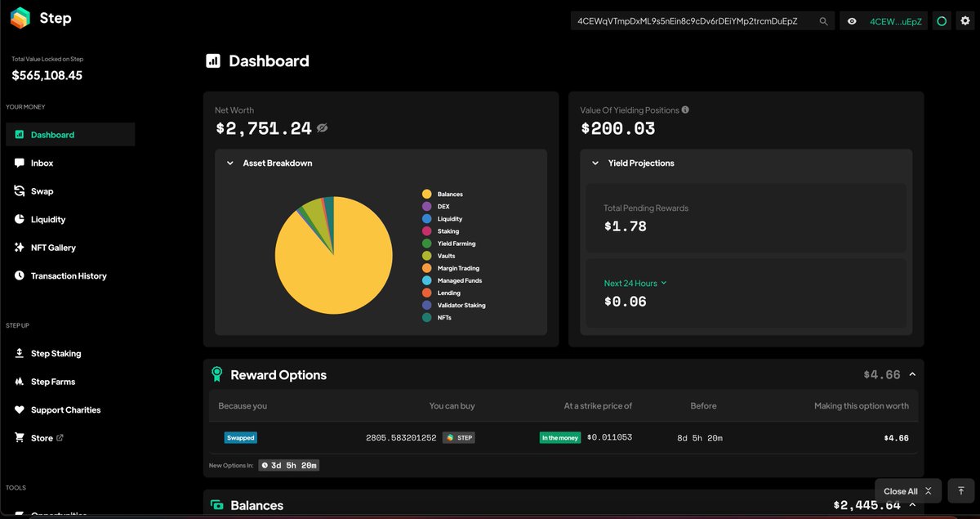
Task: Collapse the Reward Options panel chevron
Action: [x=912, y=374]
